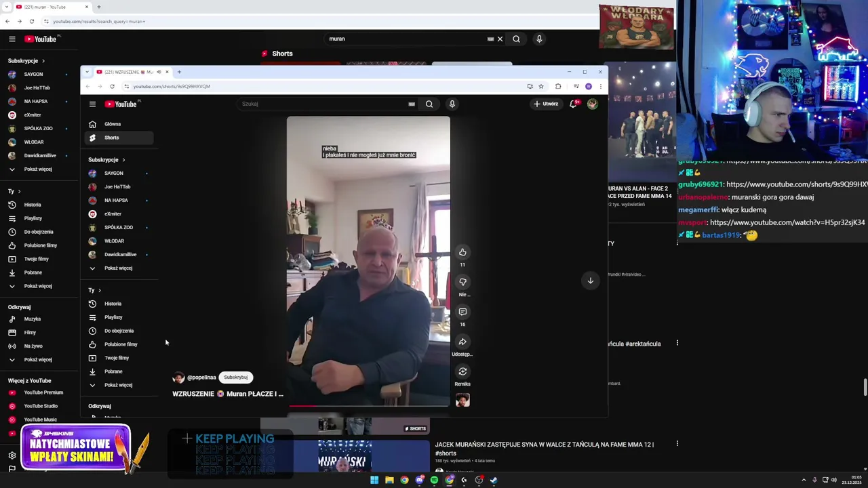Open the @popelinaa channel link
868x488 pixels.
pyautogui.click(x=201, y=378)
